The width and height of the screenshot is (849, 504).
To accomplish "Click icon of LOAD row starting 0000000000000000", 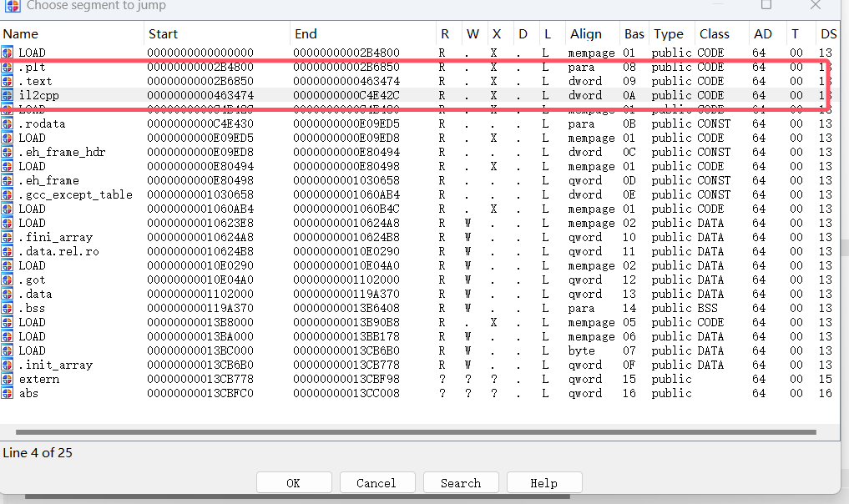I will (7, 53).
